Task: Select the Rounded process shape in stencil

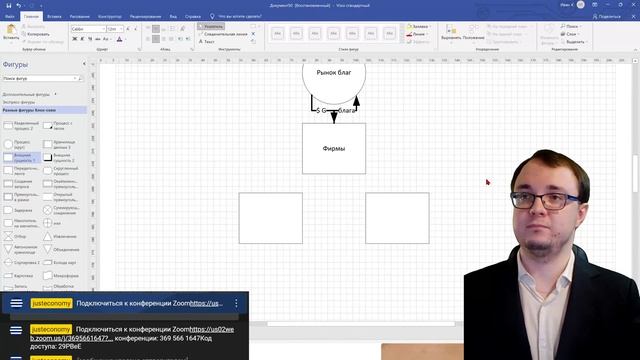Action: click(61, 171)
